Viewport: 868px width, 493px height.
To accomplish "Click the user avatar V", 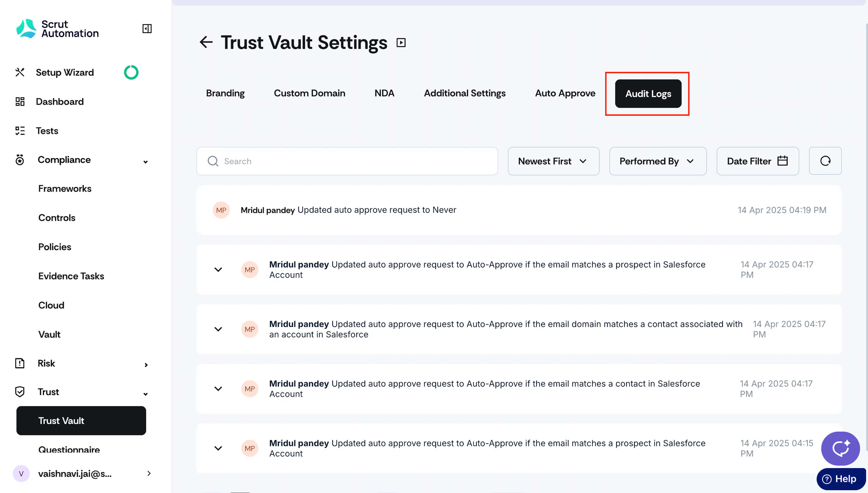I will pos(21,473).
